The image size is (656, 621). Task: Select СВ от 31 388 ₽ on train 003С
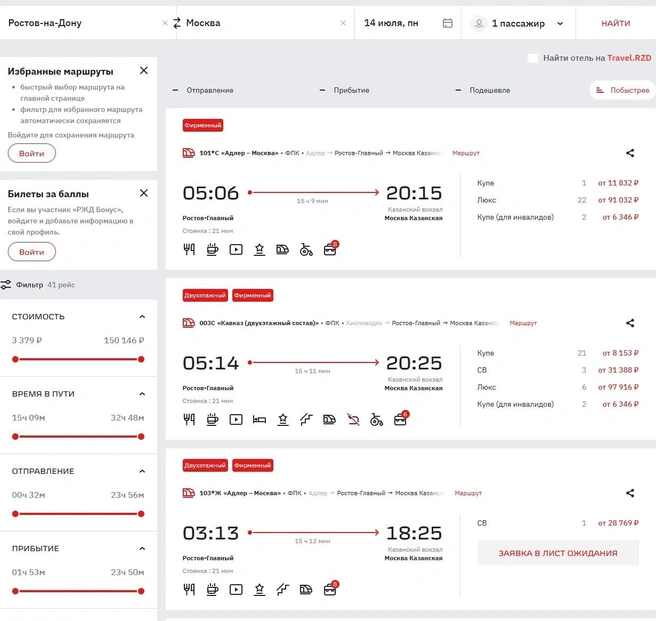click(x=558, y=370)
